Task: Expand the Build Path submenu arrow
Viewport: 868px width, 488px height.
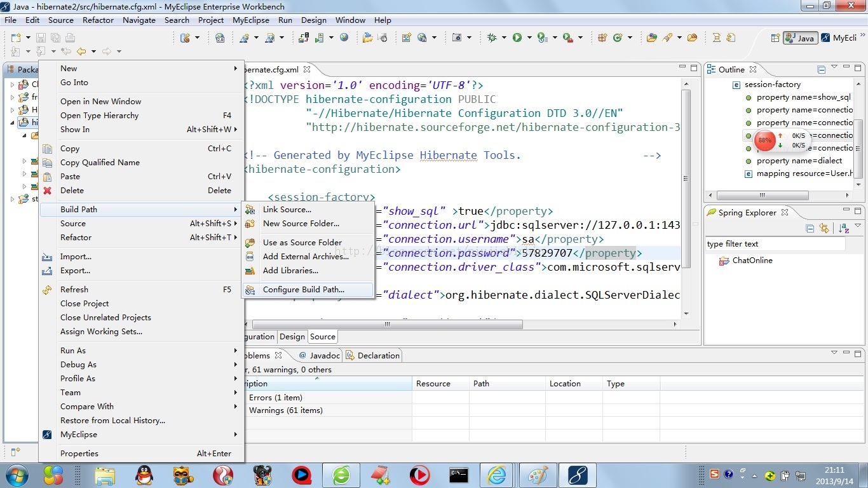Action: [x=234, y=209]
